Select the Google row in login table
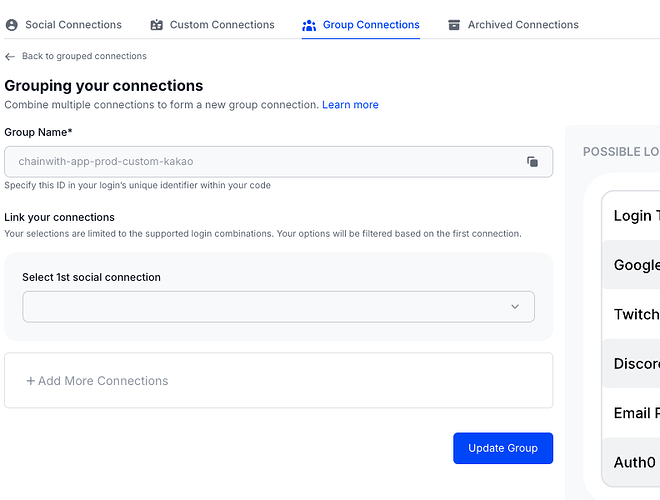 pyautogui.click(x=631, y=265)
